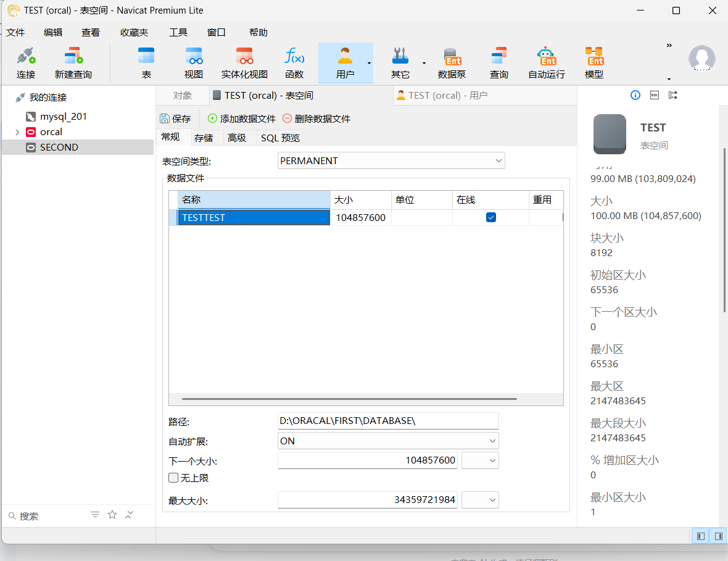Expand the orcal connection node
This screenshot has width=728, height=561.
[17, 132]
